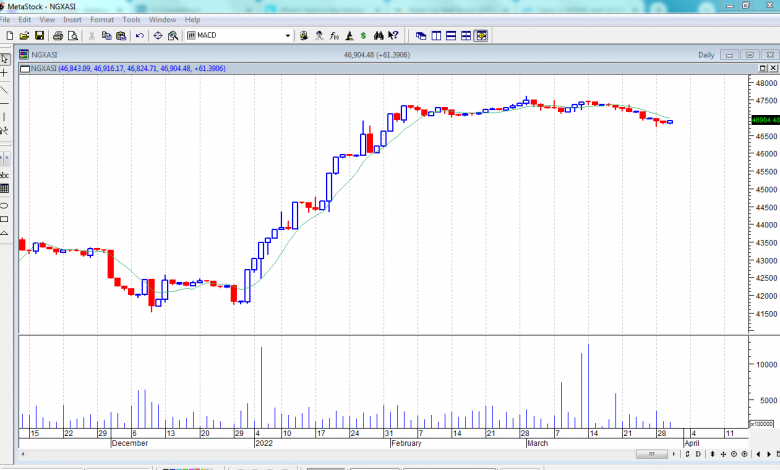Click the zoom magnifier toolbar icon
The height and width of the screenshot is (470, 780).
[x=173, y=35]
